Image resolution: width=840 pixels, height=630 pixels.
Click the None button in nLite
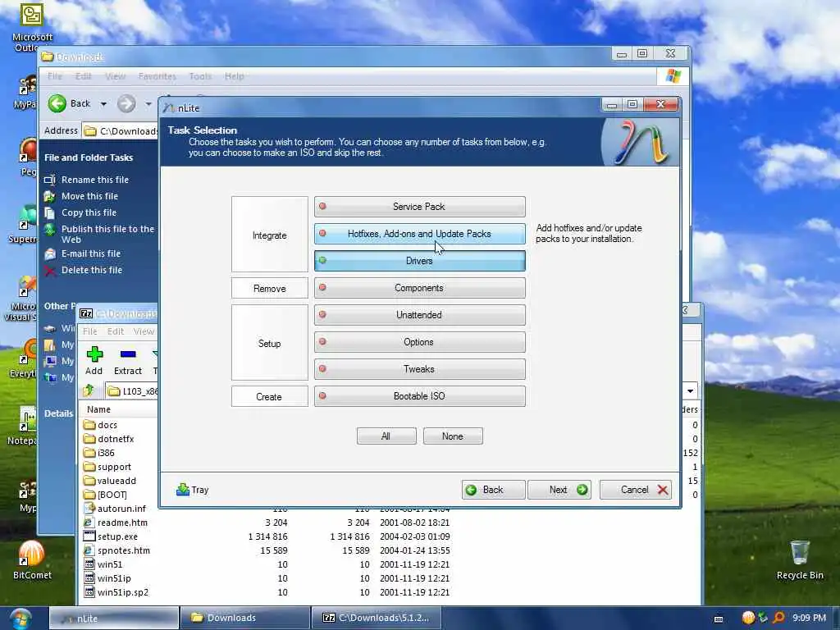pos(453,436)
